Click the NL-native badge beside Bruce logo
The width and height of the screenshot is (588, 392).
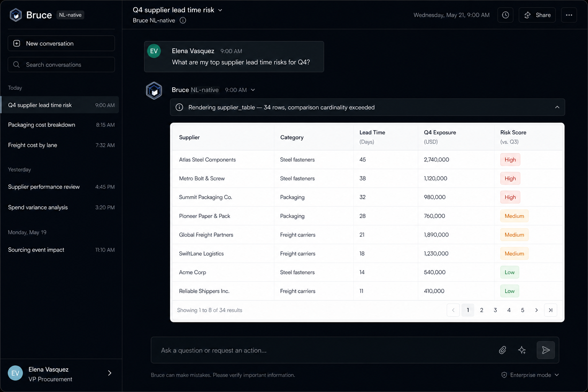70,15
